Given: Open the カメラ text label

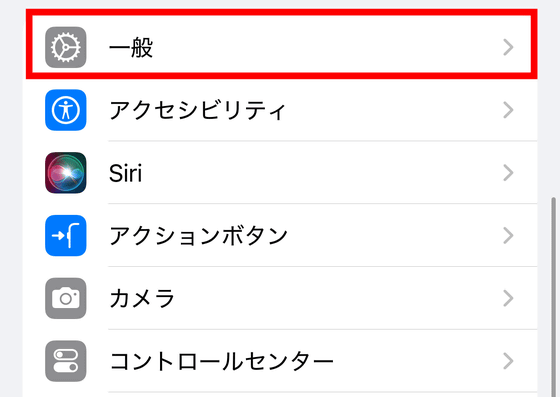Looking at the screenshot, I should (142, 298).
